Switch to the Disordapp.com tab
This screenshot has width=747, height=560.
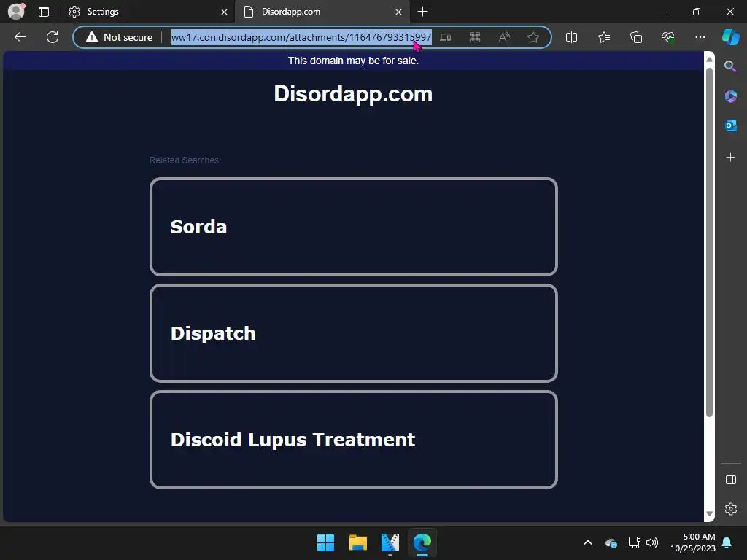pyautogui.click(x=321, y=12)
